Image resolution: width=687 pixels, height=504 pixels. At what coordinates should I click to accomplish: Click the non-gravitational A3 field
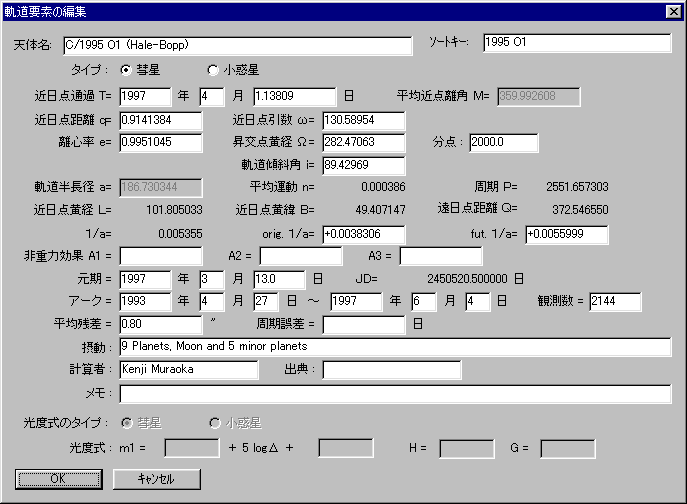(x=441, y=256)
